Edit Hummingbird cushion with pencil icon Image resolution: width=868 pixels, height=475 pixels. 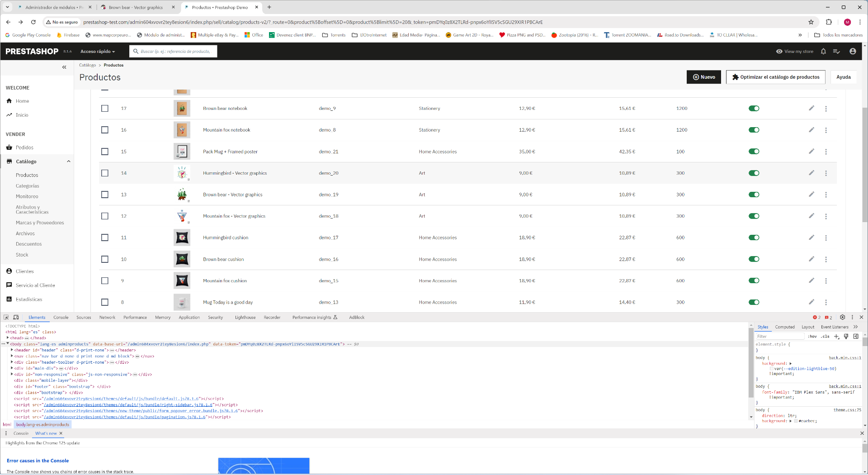[811, 237]
